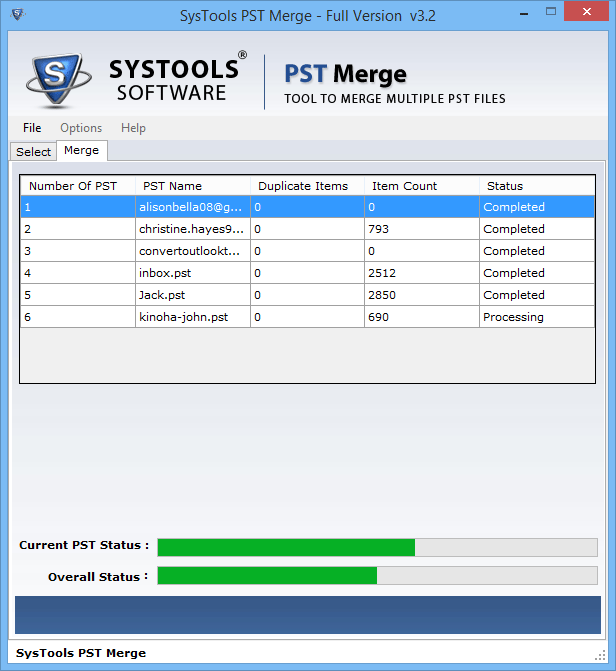Viewport: 616px width, 671px height.
Task: Click the Number Of PST column header
Action: pyautogui.click(x=78, y=186)
